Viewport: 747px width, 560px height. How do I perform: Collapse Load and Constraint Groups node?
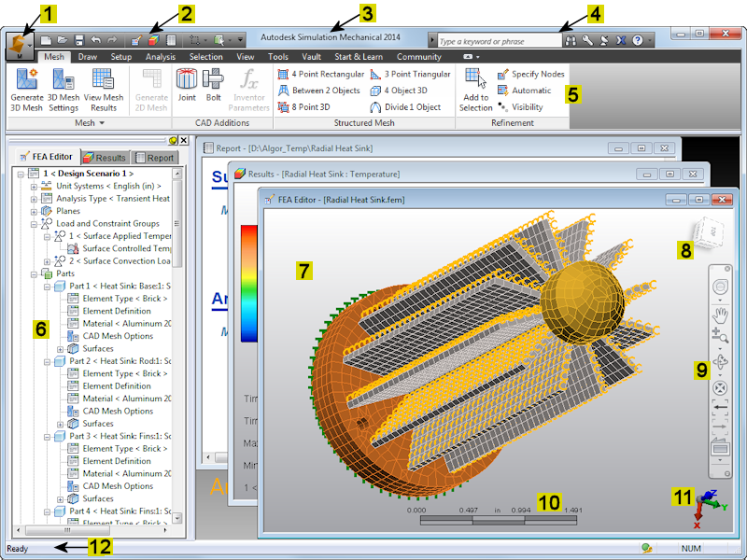click(x=34, y=224)
